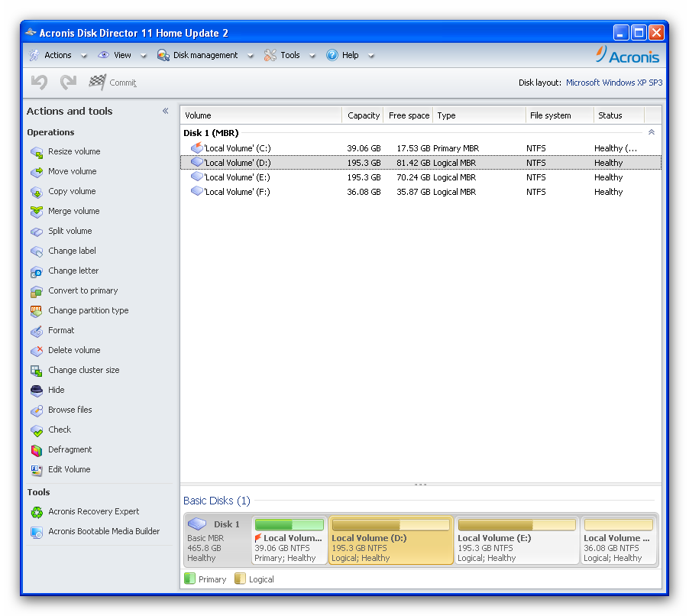Click the Edit Volume icon

[37, 470]
